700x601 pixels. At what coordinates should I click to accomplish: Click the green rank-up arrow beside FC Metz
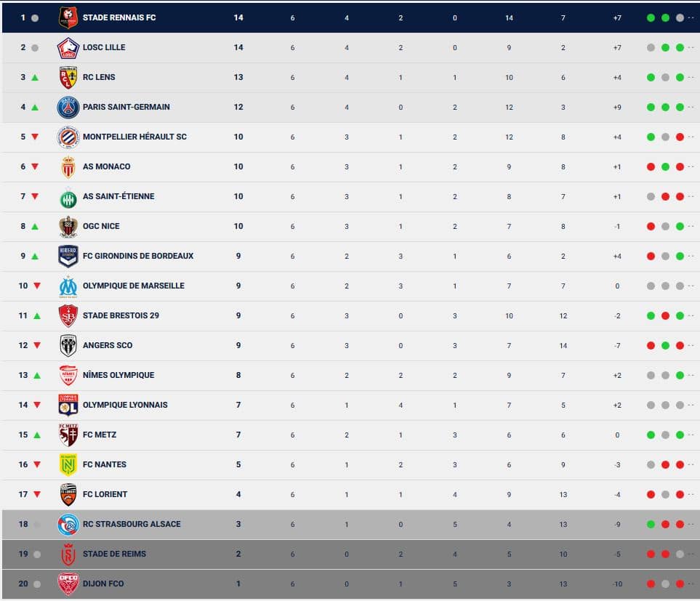[37, 435]
